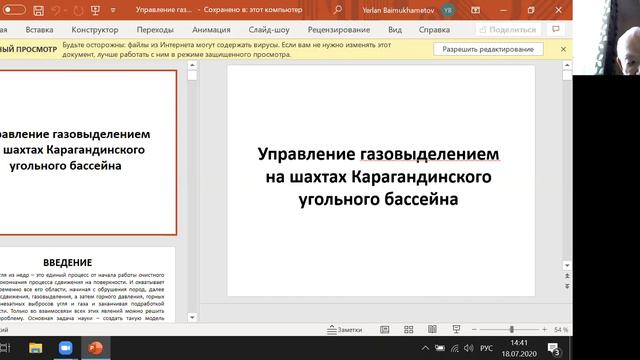640x360 pixels.
Task: Open the search magnifier in title bar
Action: tap(338, 10)
